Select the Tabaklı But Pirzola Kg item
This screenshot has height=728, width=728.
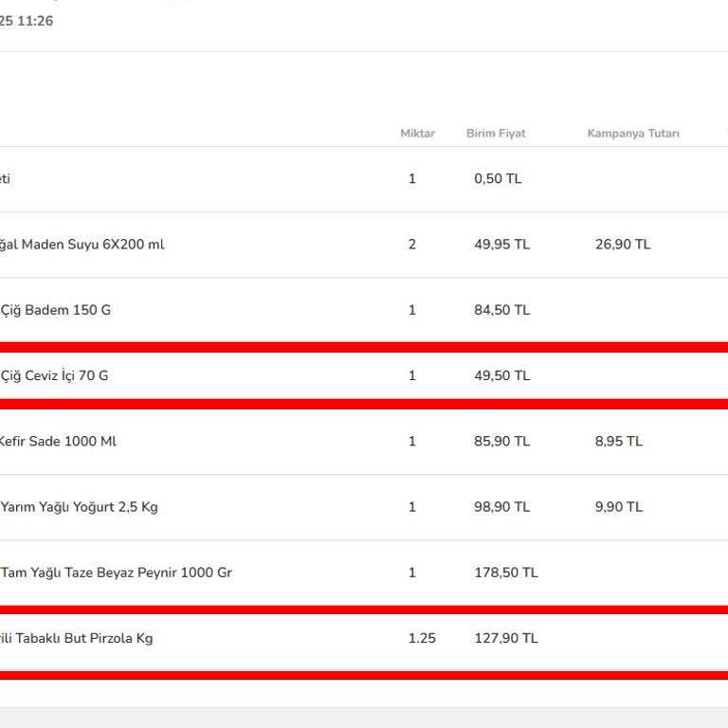pyautogui.click(x=76, y=638)
